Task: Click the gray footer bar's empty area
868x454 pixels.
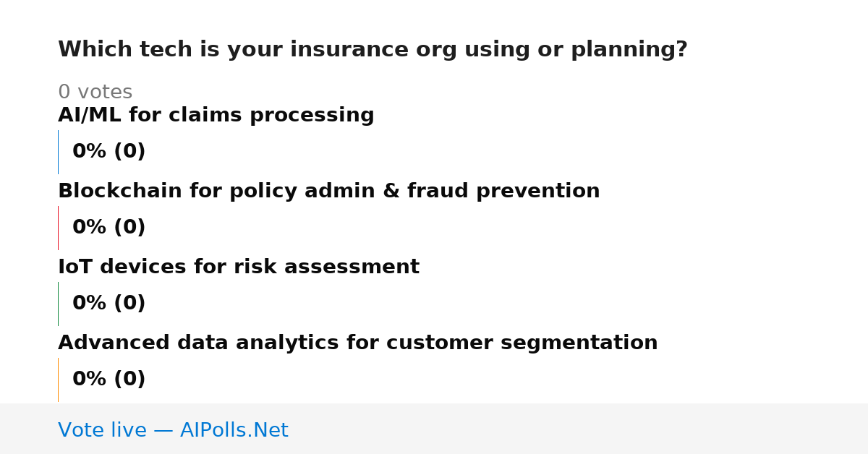Action: click(579, 429)
